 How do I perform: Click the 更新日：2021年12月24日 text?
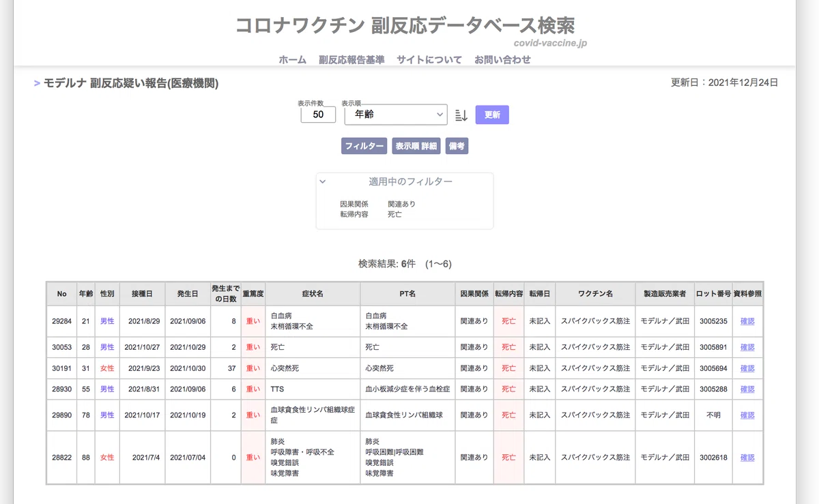pos(724,83)
